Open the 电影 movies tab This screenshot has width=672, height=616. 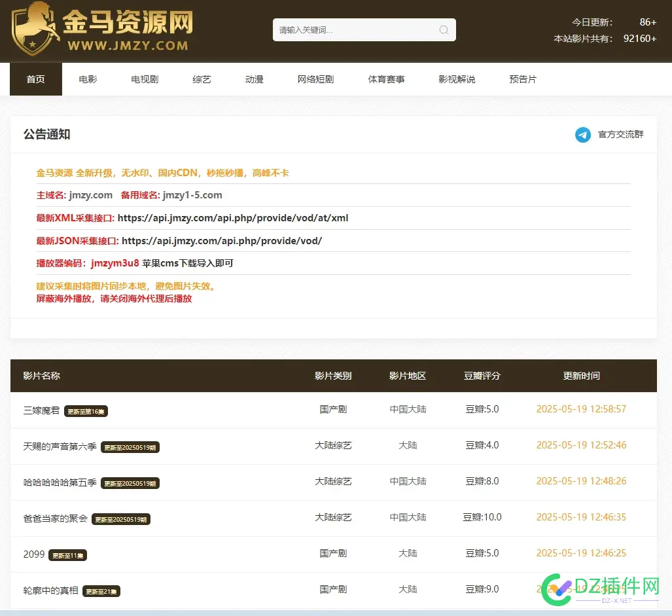tap(88, 79)
